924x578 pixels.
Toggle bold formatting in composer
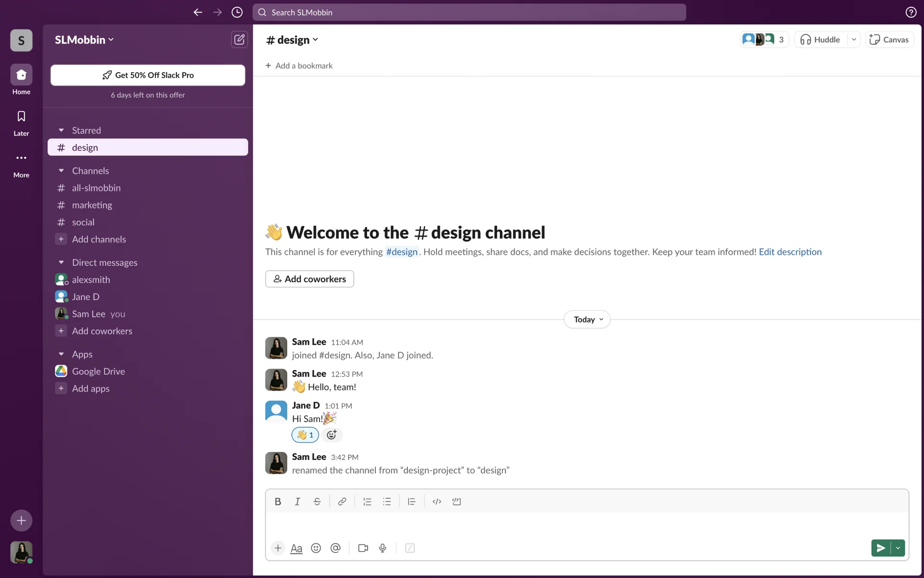point(278,501)
